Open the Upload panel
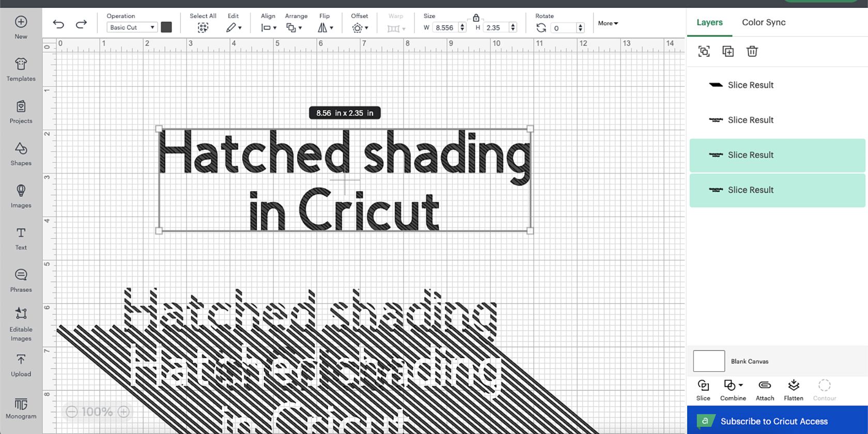Viewport: 868px width, 434px height. (x=21, y=365)
